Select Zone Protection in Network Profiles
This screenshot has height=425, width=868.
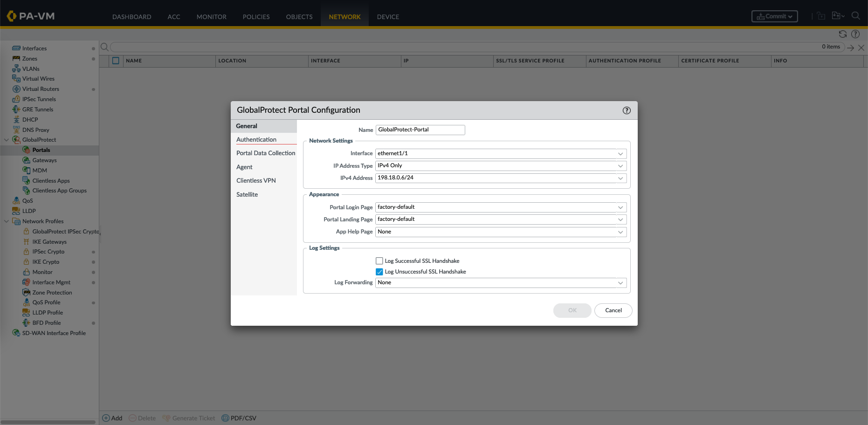pos(52,293)
